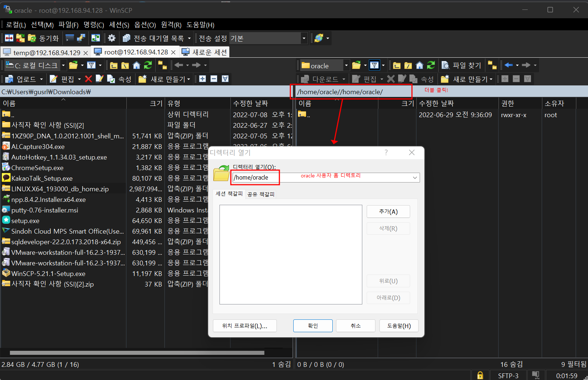Refresh the remote panel

pos(431,65)
